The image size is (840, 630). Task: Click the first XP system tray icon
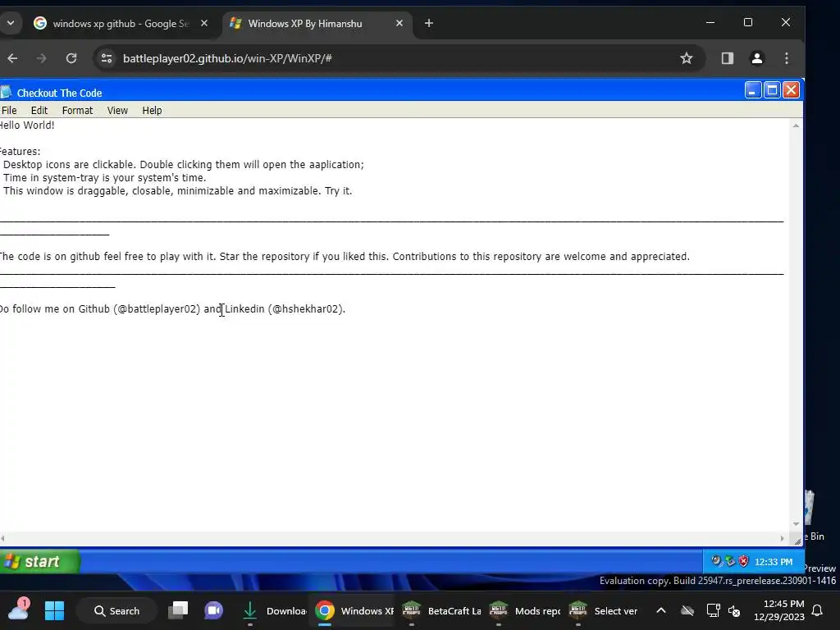(716, 561)
